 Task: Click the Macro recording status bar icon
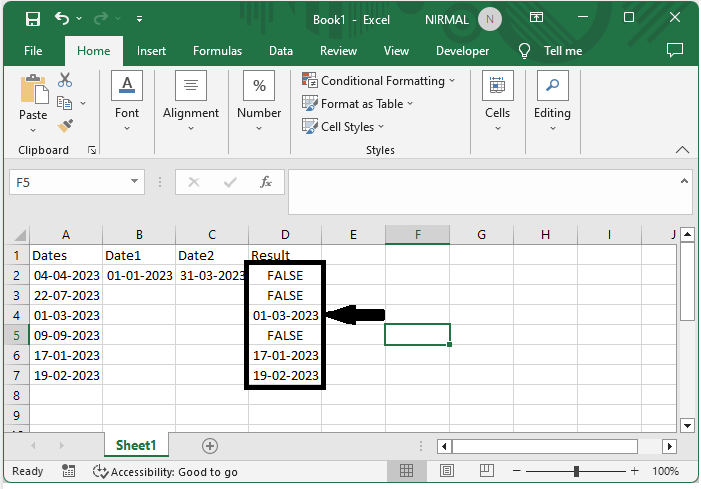point(68,471)
